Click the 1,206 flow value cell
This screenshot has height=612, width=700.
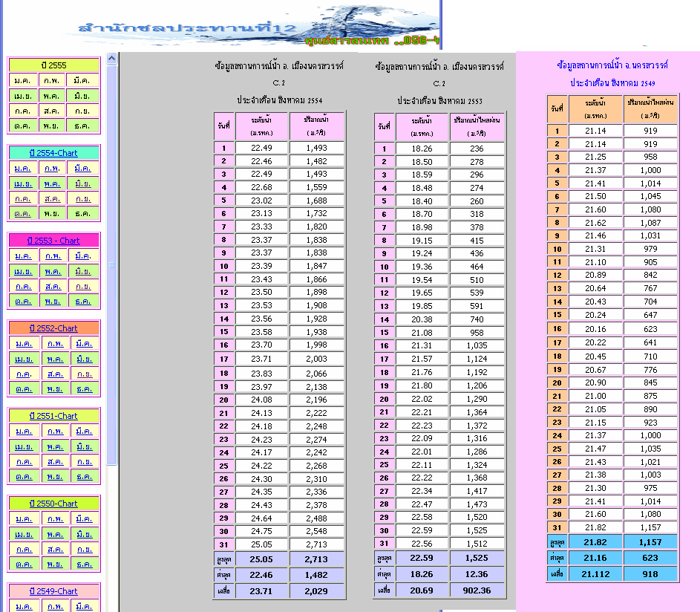(477, 385)
